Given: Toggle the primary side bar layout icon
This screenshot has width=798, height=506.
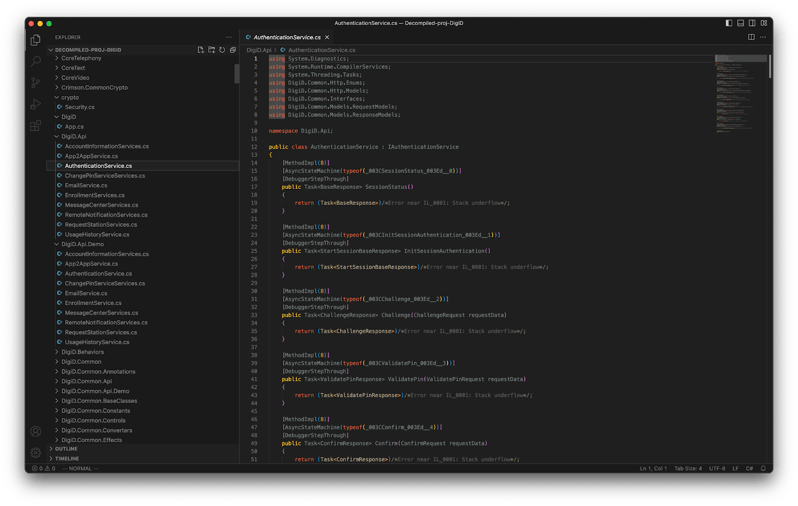Looking at the screenshot, I should click(729, 23).
